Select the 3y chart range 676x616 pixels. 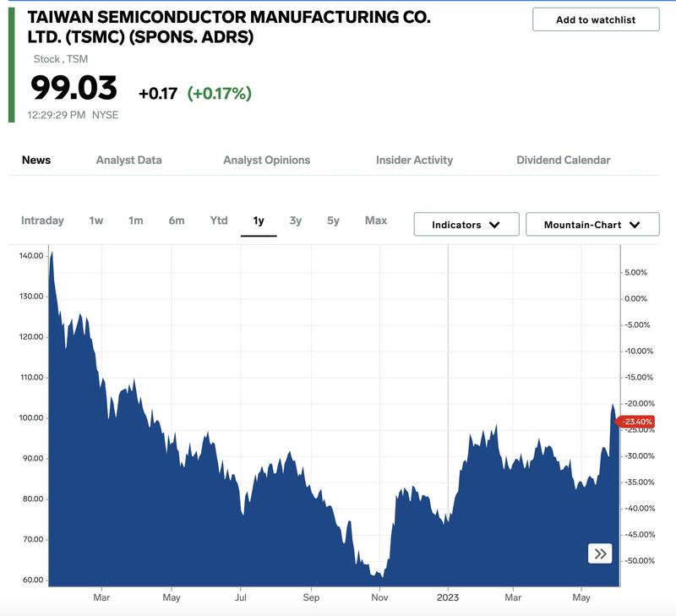point(295,221)
